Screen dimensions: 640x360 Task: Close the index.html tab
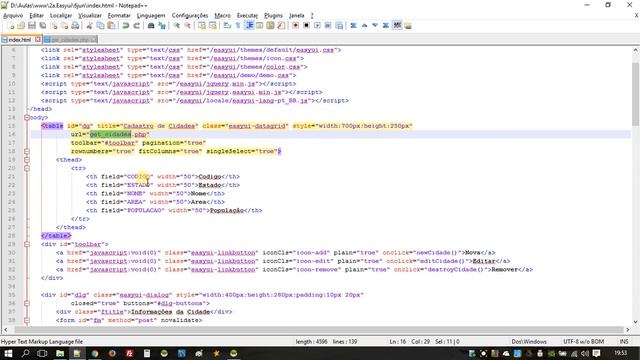tap(38, 39)
